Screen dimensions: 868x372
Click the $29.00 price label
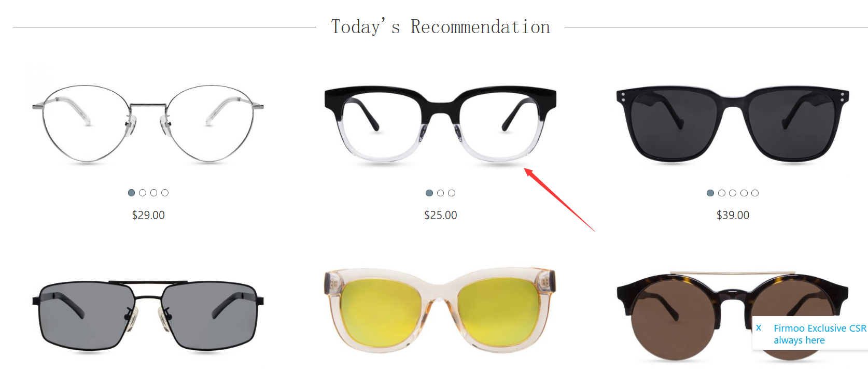click(x=148, y=215)
